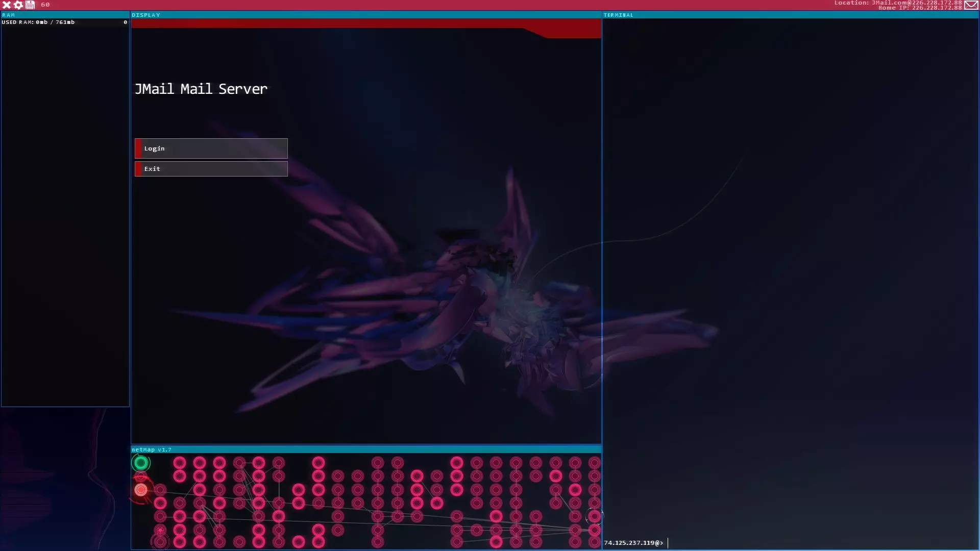
Task: Select dim node between green and red nodes
Action: (x=140, y=477)
